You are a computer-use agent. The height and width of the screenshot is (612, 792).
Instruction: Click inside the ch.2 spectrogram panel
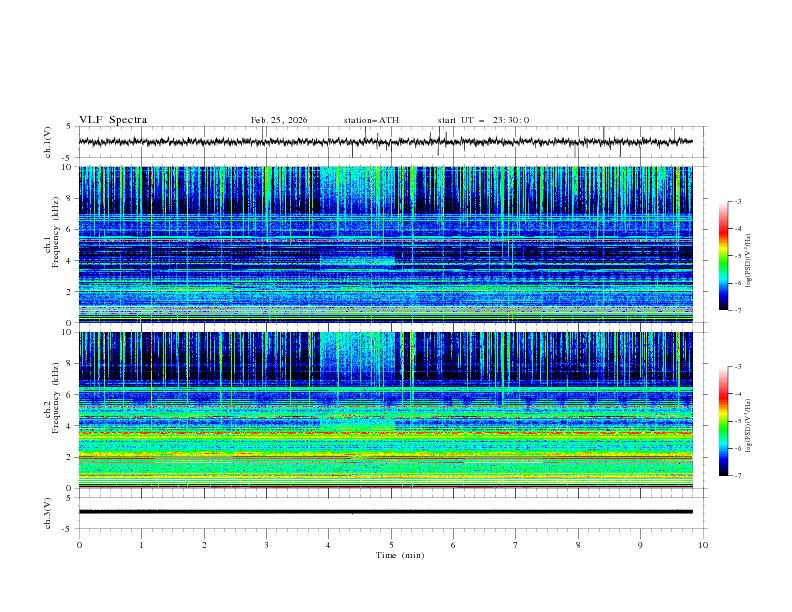(390, 409)
